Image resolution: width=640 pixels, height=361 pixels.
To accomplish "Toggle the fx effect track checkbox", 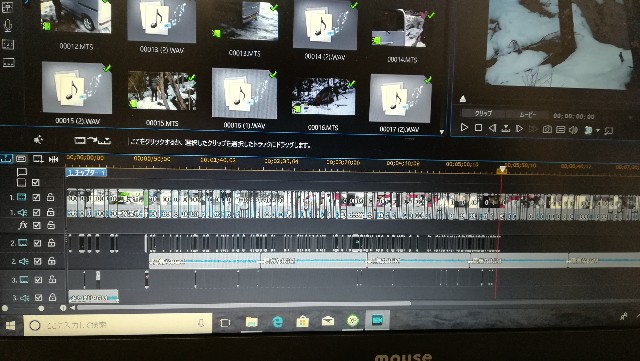I will coord(37,225).
